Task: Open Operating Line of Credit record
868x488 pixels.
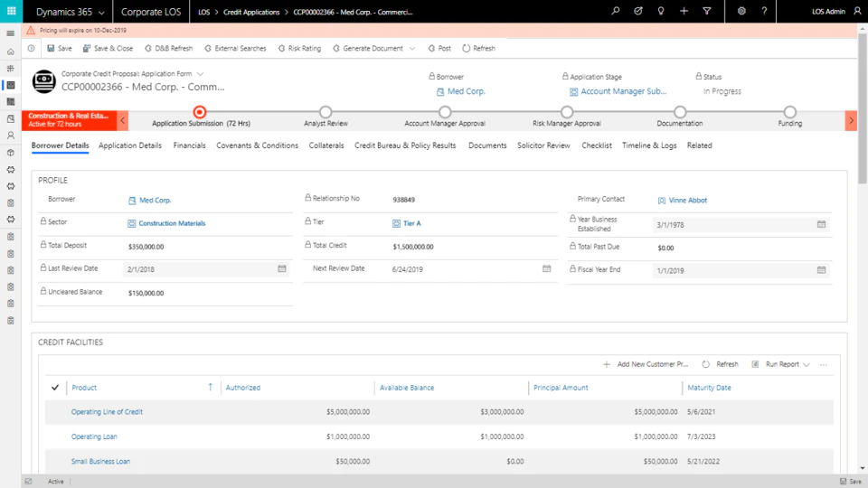Action: [x=107, y=412]
